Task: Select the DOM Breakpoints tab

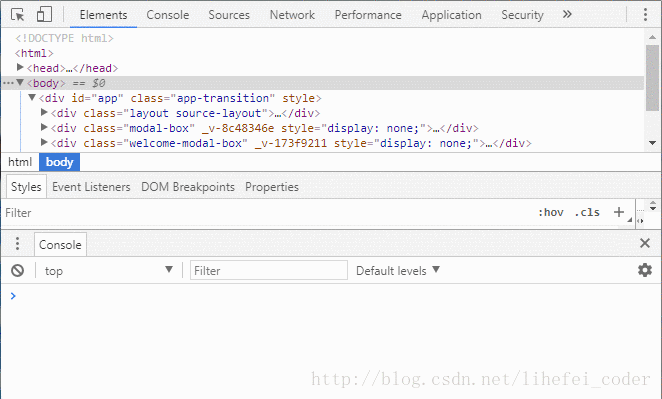Action: coord(188,187)
